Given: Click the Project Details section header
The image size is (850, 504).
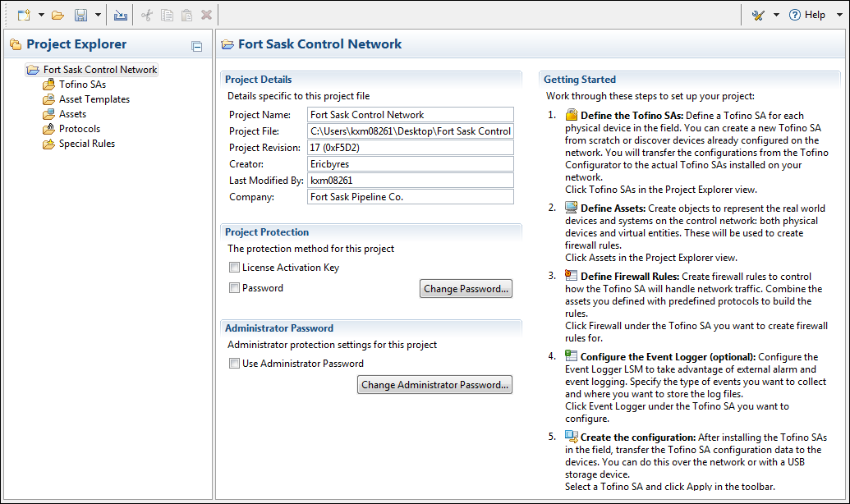Looking at the screenshot, I should pyautogui.click(x=259, y=80).
